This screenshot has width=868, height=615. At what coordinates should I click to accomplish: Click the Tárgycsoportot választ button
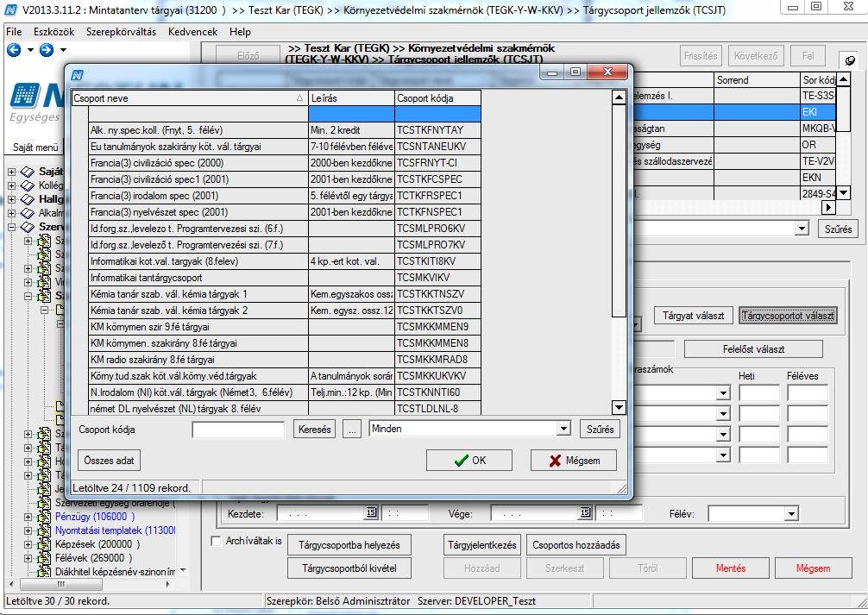(x=788, y=316)
